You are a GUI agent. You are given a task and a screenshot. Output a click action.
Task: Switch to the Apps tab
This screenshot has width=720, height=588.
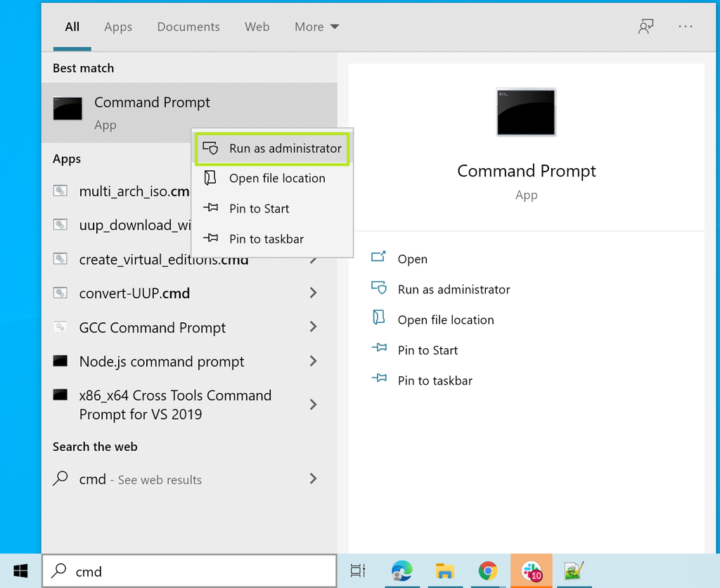pyautogui.click(x=118, y=27)
